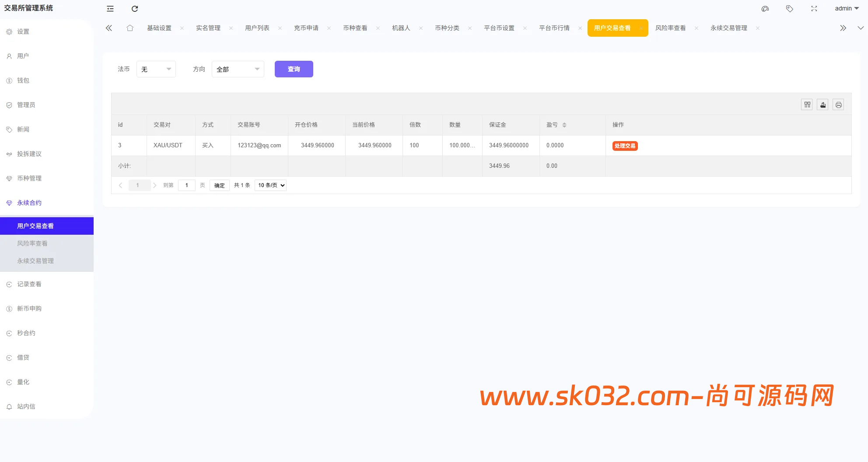This screenshot has height=462, width=868.
Task: Close the 用户交易查看 tab
Action: pyautogui.click(x=641, y=28)
